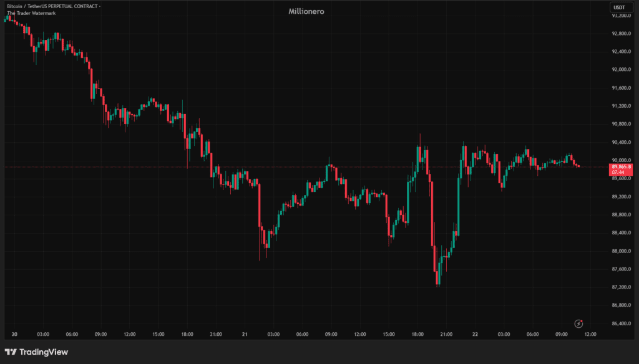
Task: Click the first 03:00 time label after 20
Action: point(42,335)
